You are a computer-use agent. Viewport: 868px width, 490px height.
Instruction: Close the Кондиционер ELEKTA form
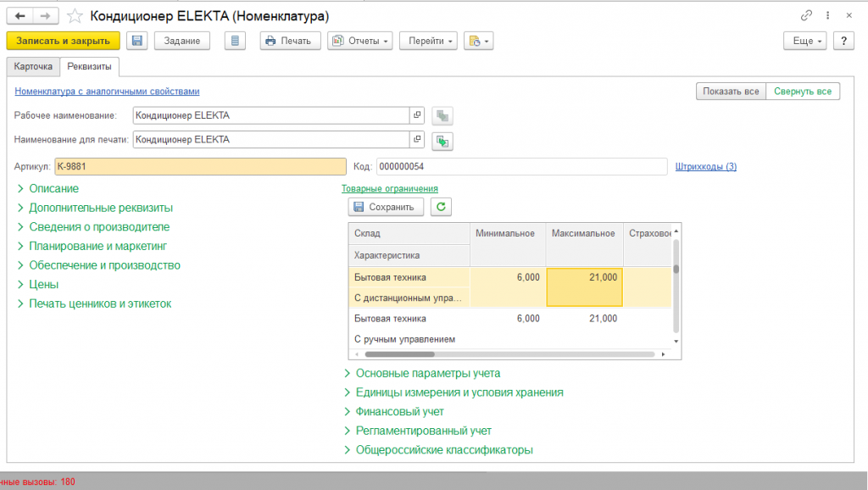pyautogui.click(x=849, y=15)
